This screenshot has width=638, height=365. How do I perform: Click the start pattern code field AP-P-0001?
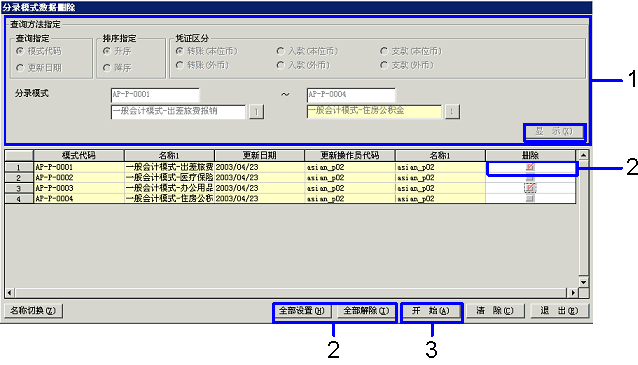tap(155, 95)
